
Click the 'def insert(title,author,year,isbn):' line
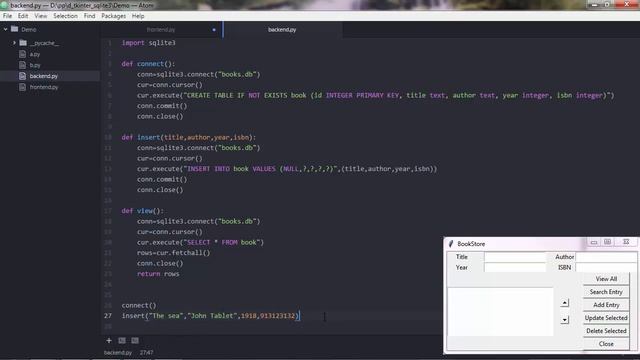pyautogui.click(x=189, y=138)
